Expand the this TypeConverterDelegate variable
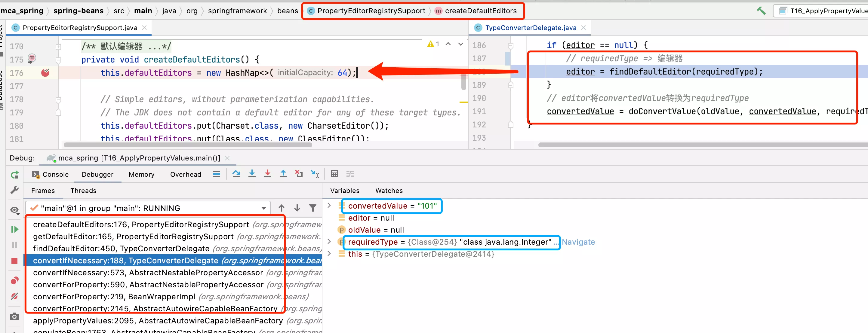 tap(329, 254)
